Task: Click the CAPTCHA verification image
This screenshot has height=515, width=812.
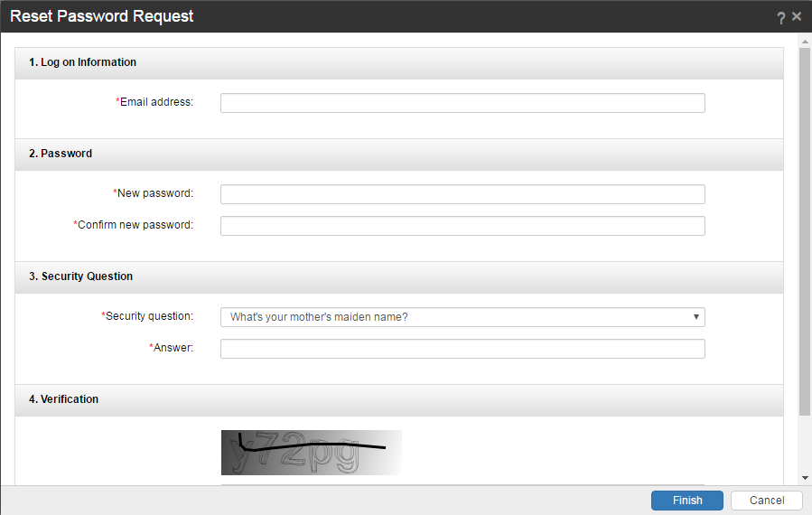Action: 311,453
